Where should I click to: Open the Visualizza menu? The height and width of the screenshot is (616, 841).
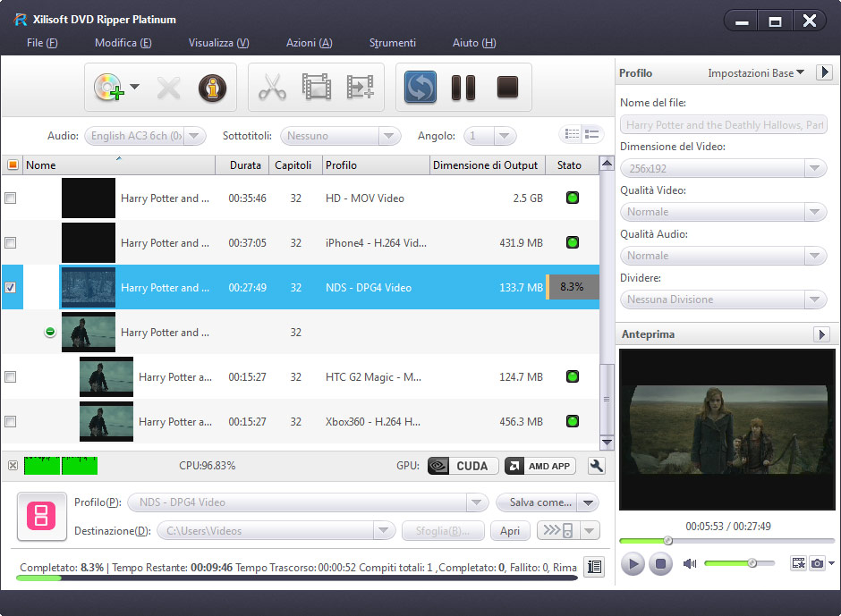tap(219, 43)
